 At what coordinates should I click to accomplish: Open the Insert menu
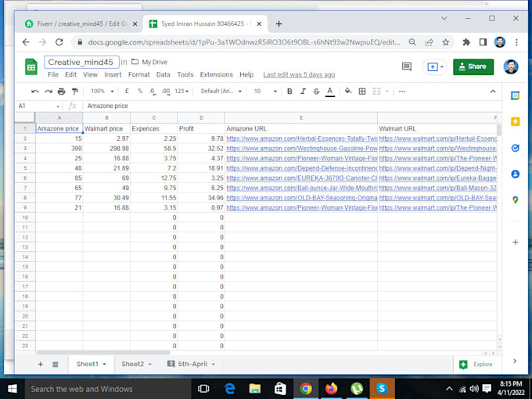point(113,74)
